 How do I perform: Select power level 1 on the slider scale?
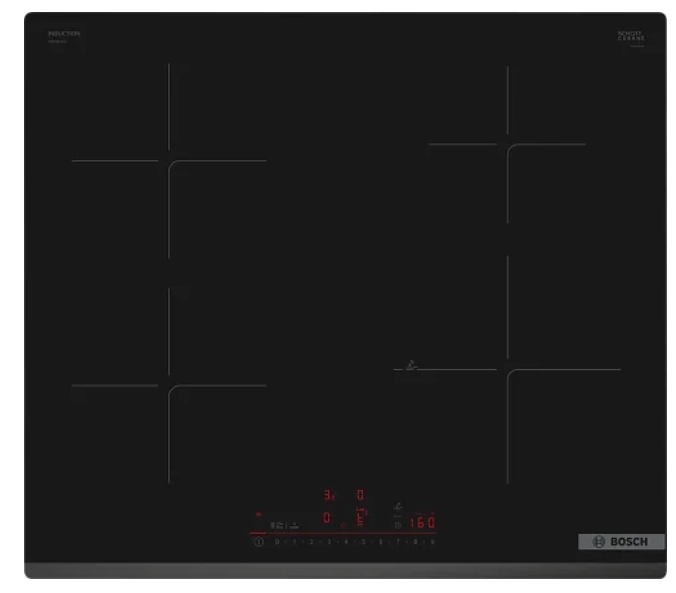coord(294,542)
